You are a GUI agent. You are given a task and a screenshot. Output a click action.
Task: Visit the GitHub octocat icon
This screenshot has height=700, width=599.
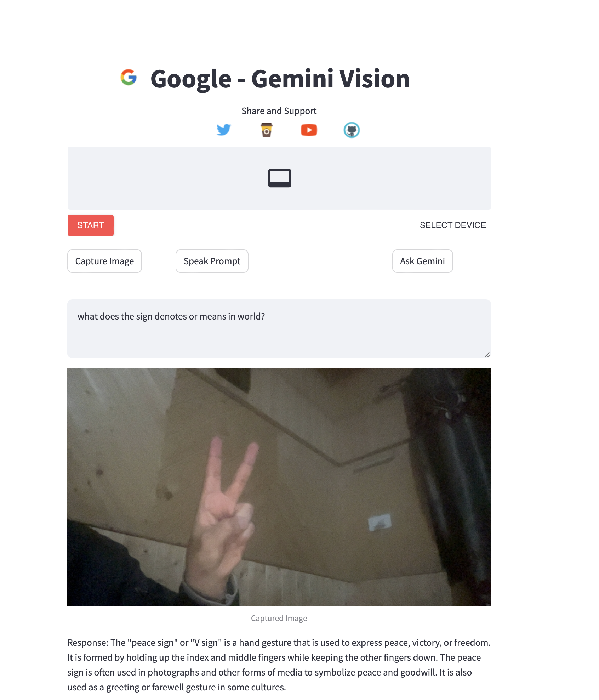(352, 130)
